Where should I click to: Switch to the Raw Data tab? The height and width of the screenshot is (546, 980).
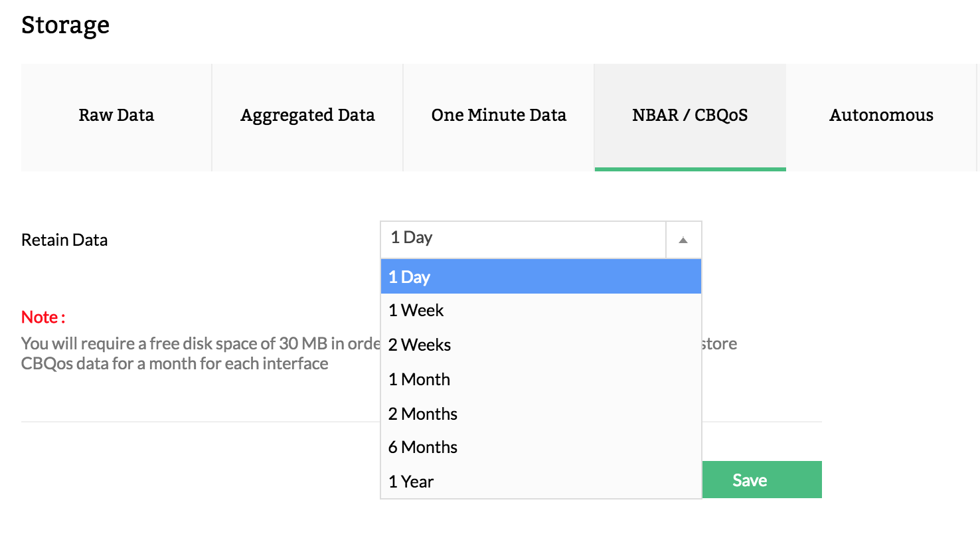coord(116,116)
